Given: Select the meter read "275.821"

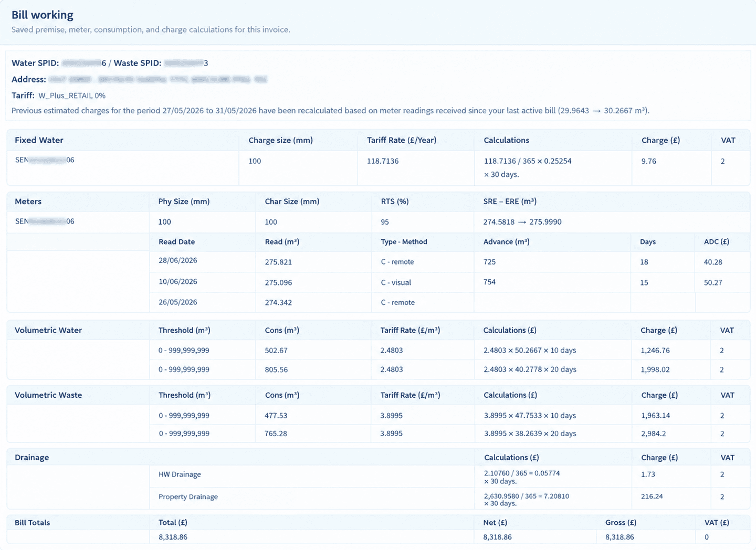Looking at the screenshot, I should (x=278, y=262).
